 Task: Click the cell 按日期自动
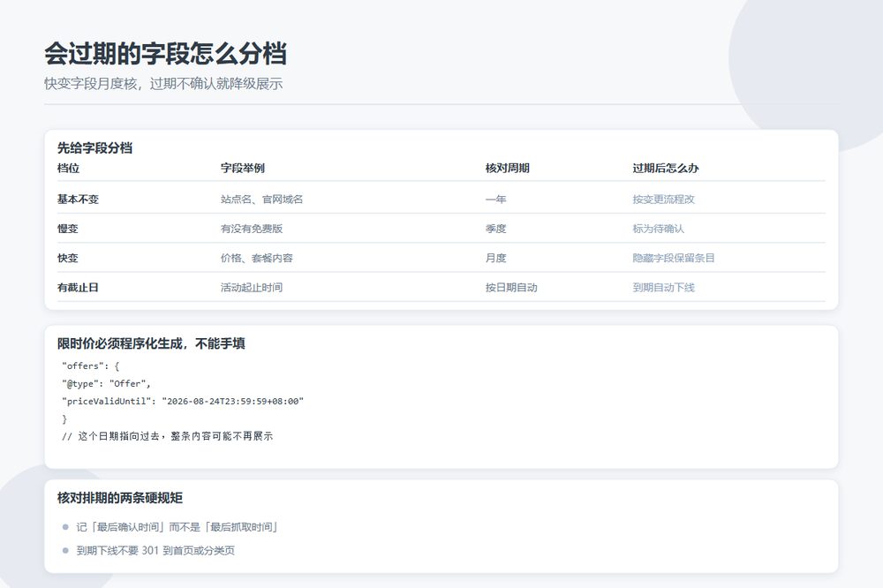point(511,287)
